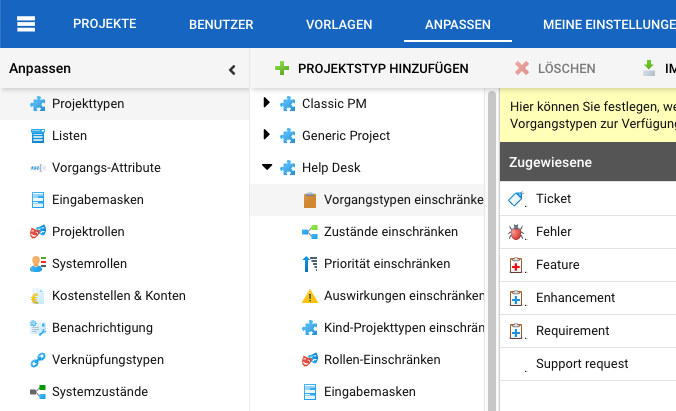This screenshot has width=676, height=411.
Task: Click the masks icon for Projektrollen
Action: click(37, 231)
